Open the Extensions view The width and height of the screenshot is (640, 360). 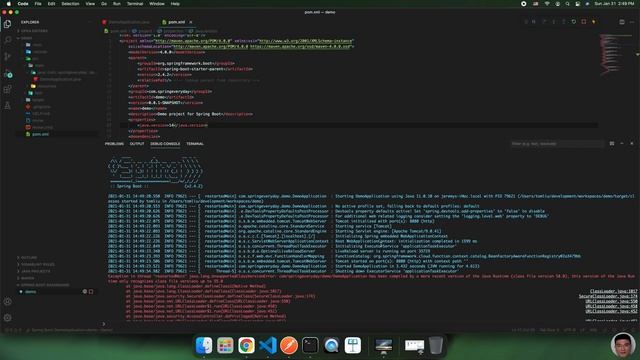(x=7, y=89)
